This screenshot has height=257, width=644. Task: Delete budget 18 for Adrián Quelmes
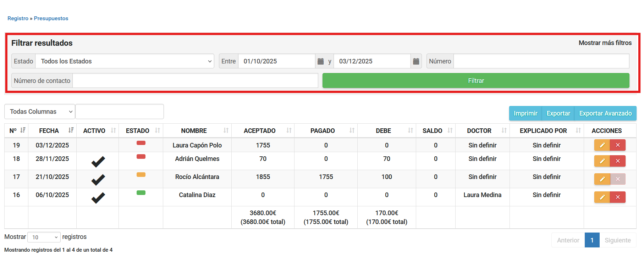(x=617, y=161)
